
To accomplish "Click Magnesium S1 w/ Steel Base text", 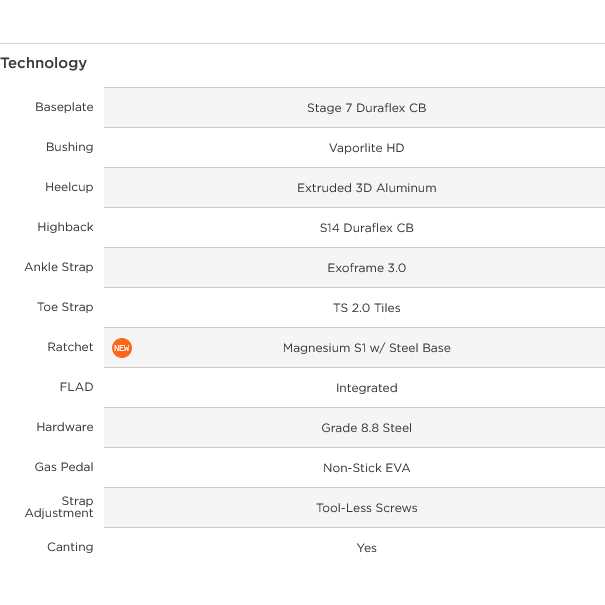I will coord(367,348).
